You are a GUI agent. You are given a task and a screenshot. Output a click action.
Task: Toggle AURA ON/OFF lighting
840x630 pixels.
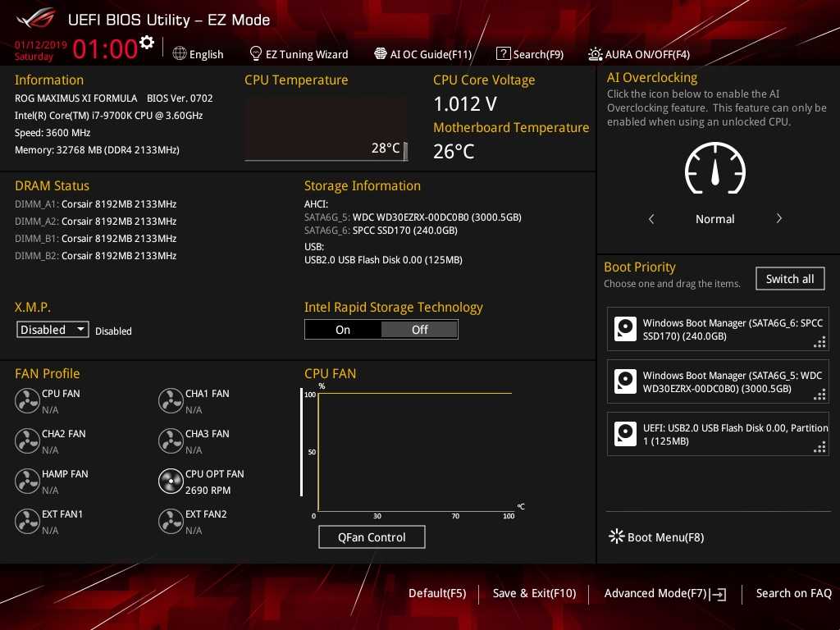(639, 54)
